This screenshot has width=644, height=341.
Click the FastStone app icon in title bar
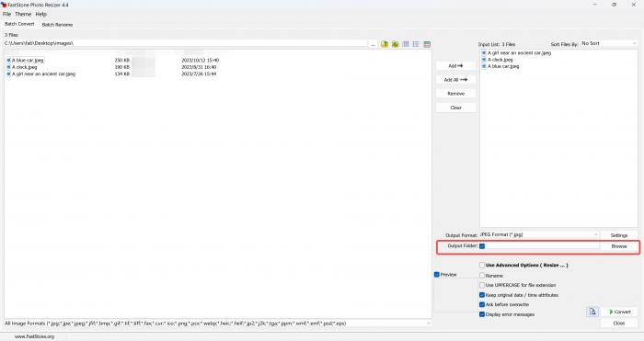tap(4, 5)
